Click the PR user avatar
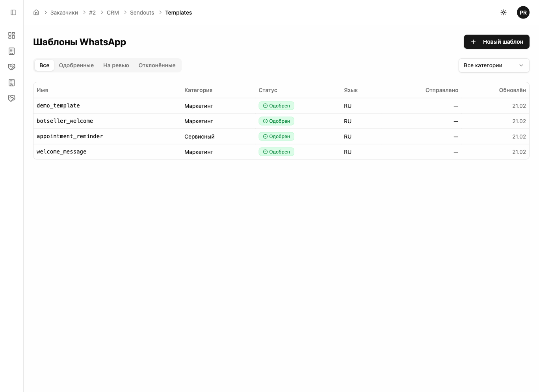This screenshot has width=539, height=392. point(523,13)
